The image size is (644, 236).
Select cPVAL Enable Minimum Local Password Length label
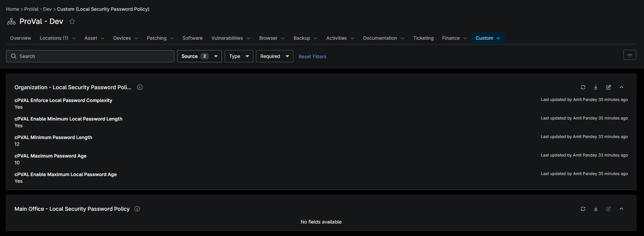(68, 119)
